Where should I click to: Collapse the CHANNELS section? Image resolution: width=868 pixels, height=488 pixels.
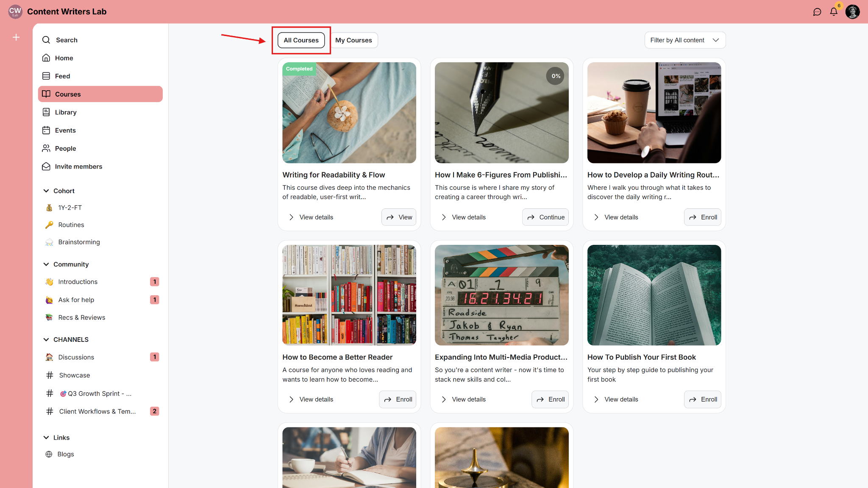pyautogui.click(x=46, y=340)
